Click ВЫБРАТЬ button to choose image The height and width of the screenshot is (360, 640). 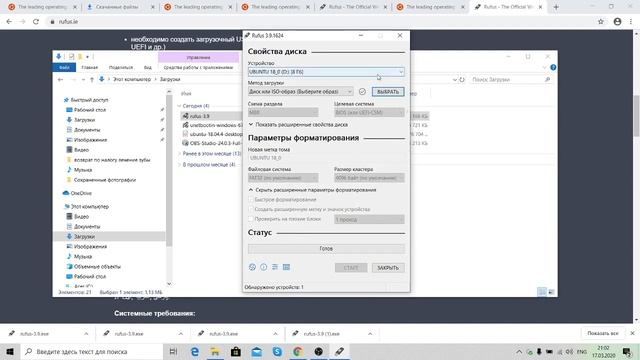pos(388,92)
